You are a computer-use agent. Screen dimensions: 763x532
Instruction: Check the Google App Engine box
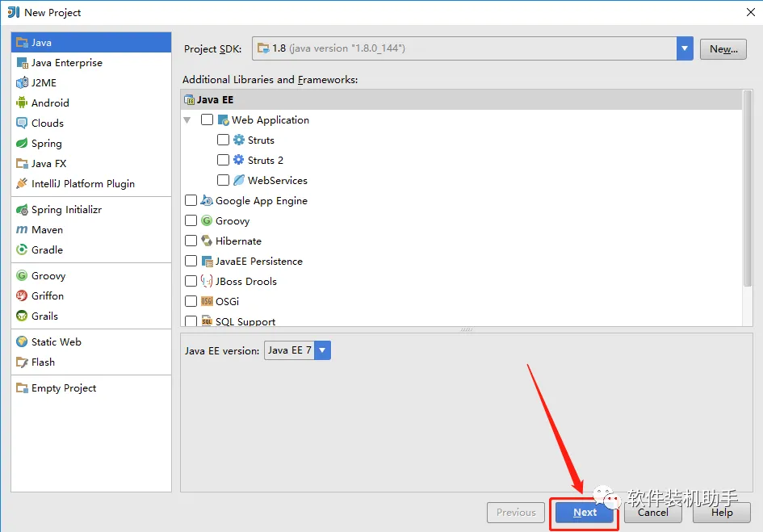(x=191, y=200)
